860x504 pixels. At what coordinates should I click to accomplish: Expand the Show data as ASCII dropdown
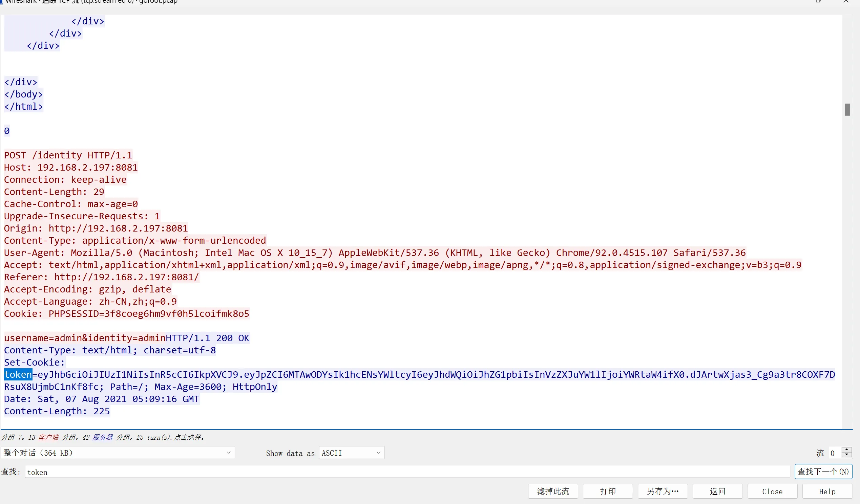point(351,453)
